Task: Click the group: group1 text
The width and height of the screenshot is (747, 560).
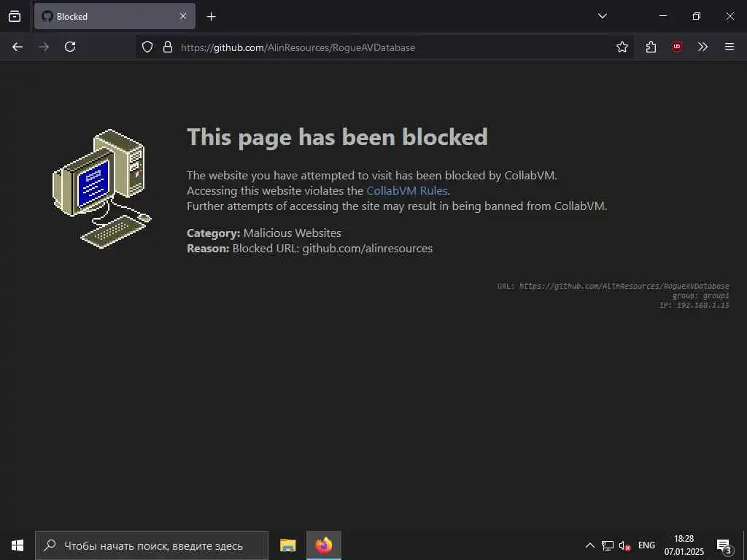Action: tap(701, 296)
